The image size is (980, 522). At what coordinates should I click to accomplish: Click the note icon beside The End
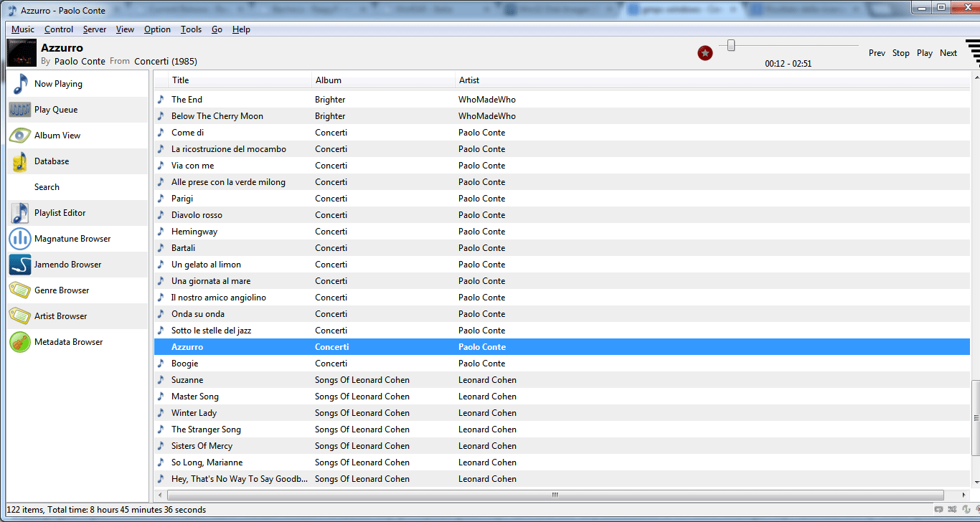click(x=161, y=100)
